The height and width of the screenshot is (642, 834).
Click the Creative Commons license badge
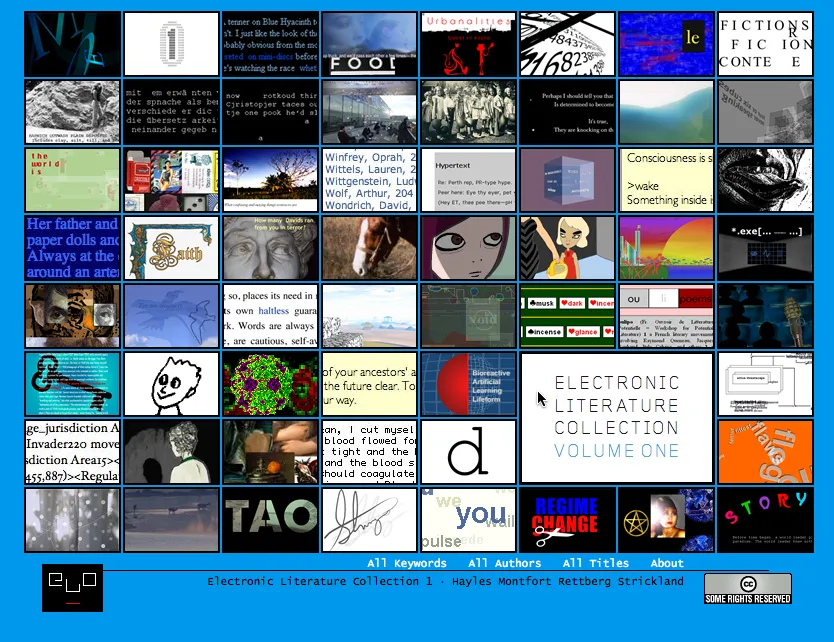coord(747,588)
